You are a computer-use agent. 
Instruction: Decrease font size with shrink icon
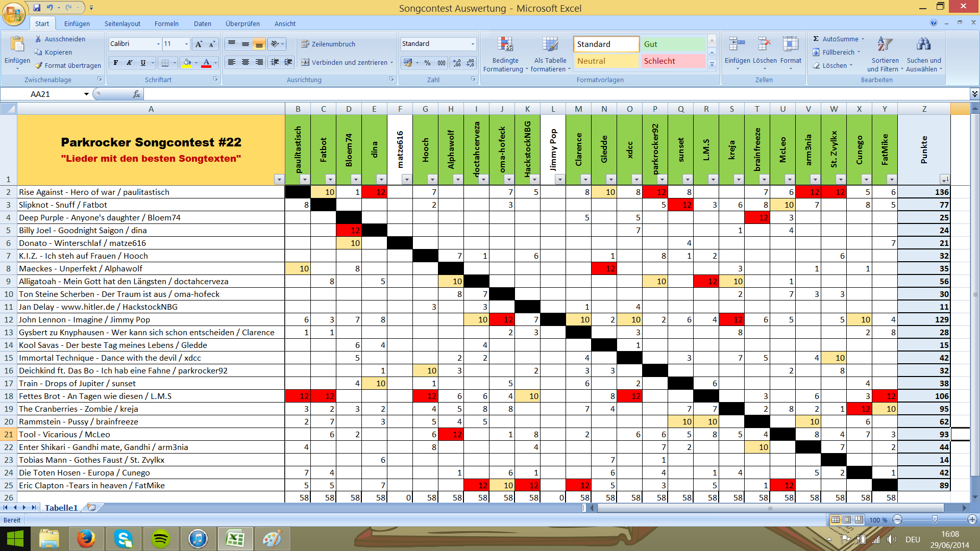click(212, 44)
